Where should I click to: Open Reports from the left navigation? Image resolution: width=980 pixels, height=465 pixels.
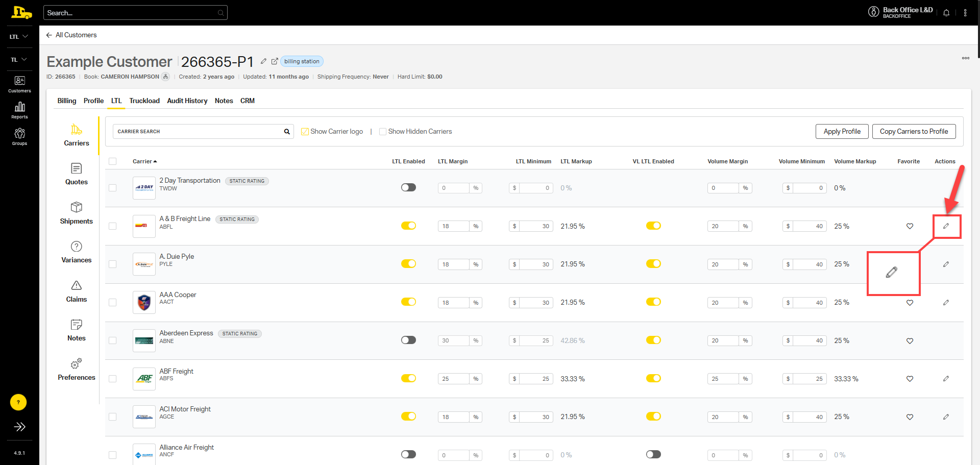click(x=19, y=110)
